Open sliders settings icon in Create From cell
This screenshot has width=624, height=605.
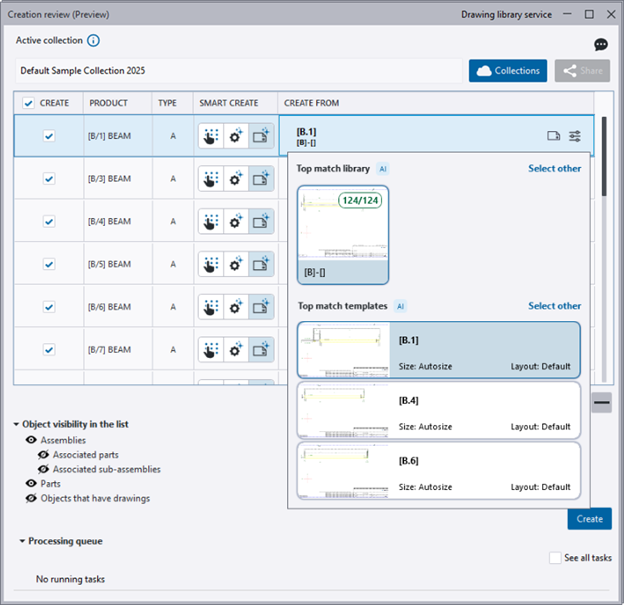point(575,136)
